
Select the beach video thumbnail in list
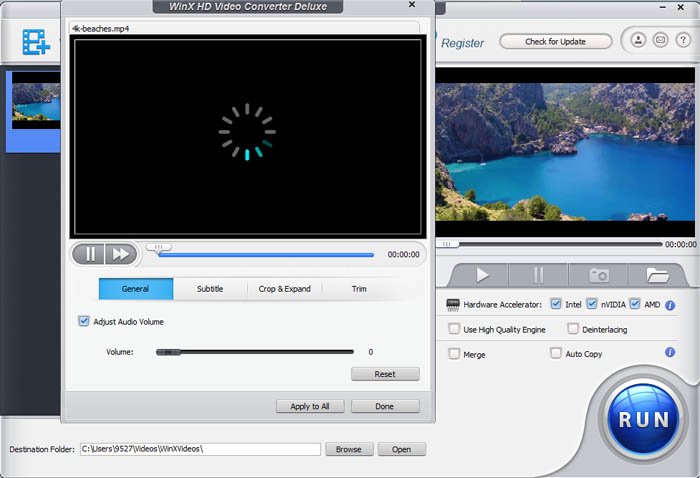[36, 100]
